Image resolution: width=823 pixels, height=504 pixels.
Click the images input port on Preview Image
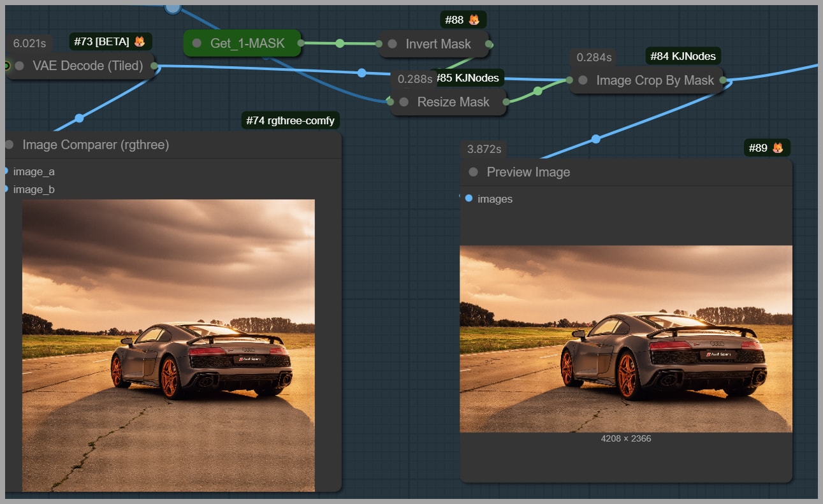pos(469,199)
